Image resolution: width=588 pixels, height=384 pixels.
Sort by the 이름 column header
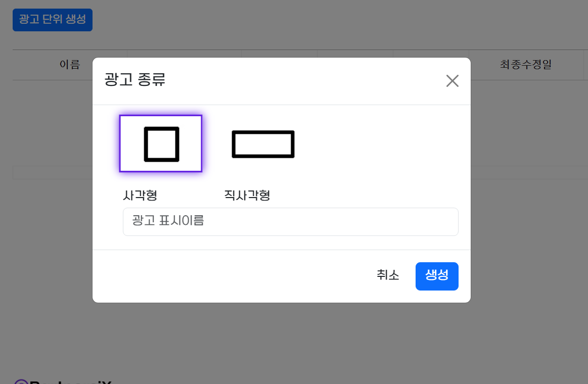[70, 65]
